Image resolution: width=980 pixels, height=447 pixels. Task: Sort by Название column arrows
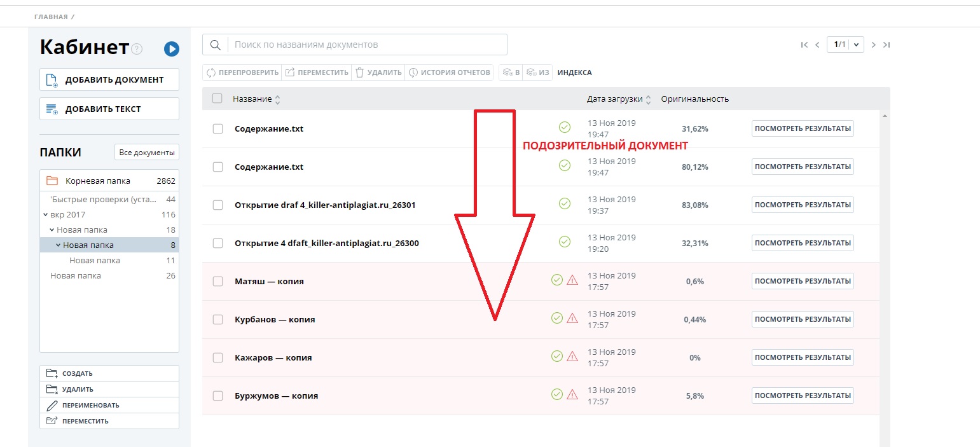[277, 99]
